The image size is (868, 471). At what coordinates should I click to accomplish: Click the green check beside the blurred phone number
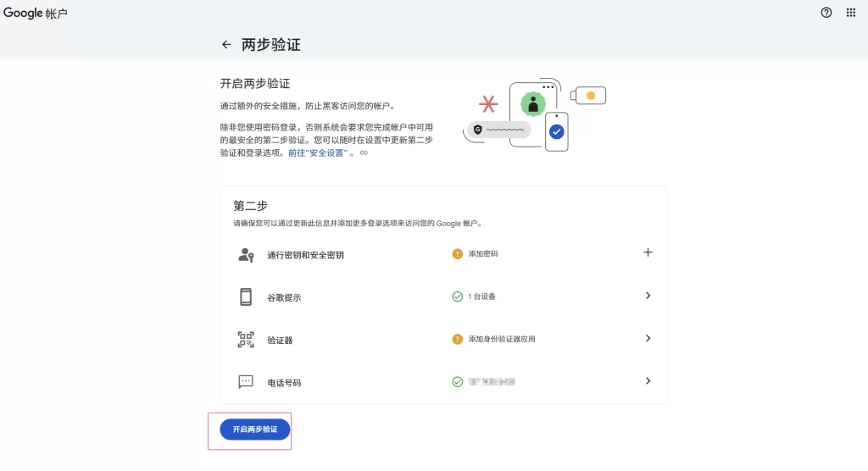point(457,382)
